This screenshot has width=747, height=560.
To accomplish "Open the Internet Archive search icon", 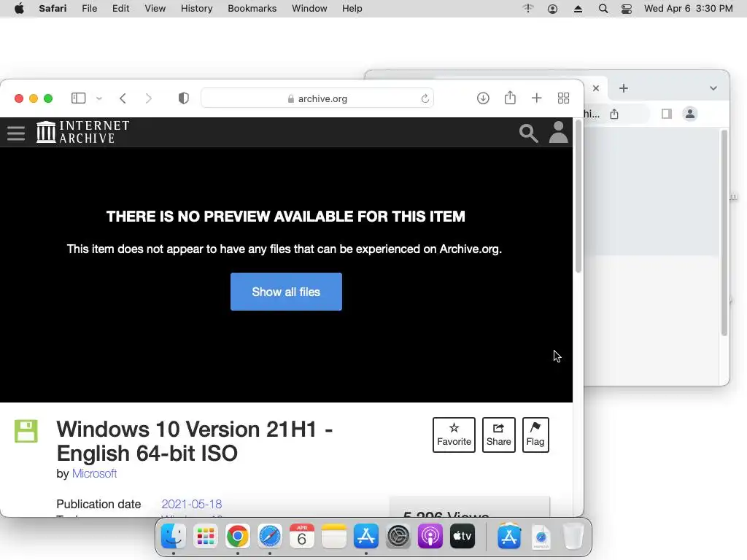I will (528, 133).
